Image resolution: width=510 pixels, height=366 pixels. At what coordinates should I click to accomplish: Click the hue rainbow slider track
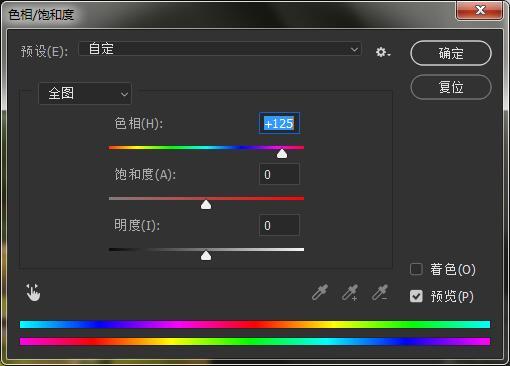[x=206, y=147]
